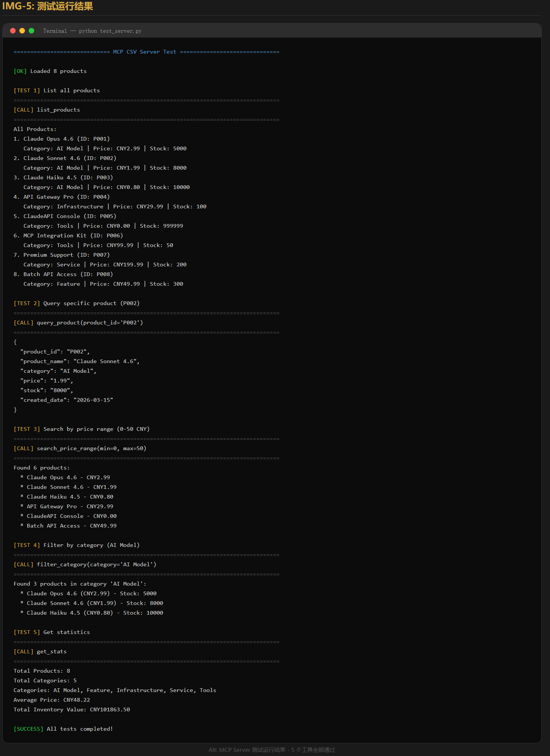The width and height of the screenshot is (550, 756).
Task: Click the 'MCP CSV Server Test' banner text
Action: 144,52
